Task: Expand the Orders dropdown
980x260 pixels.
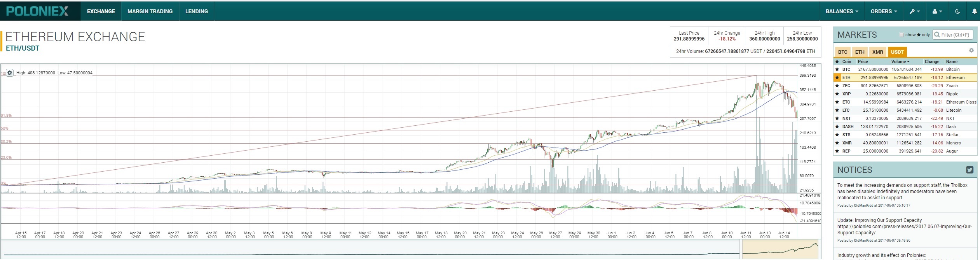Action: click(x=884, y=11)
